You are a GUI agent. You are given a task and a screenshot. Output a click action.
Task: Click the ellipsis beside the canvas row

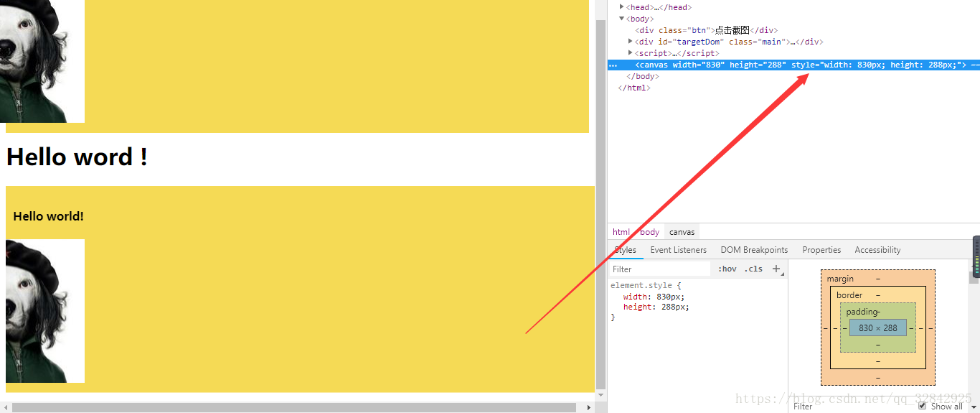pyautogui.click(x=613, y=65)
